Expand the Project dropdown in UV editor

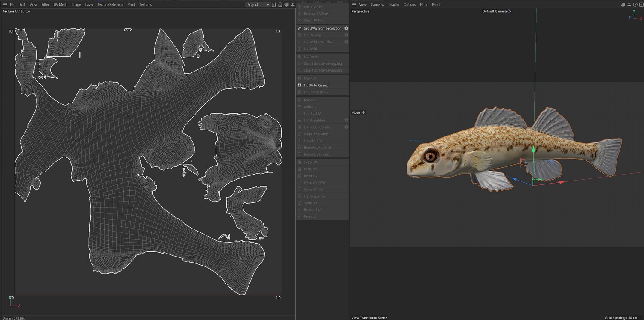click(258, 4)
